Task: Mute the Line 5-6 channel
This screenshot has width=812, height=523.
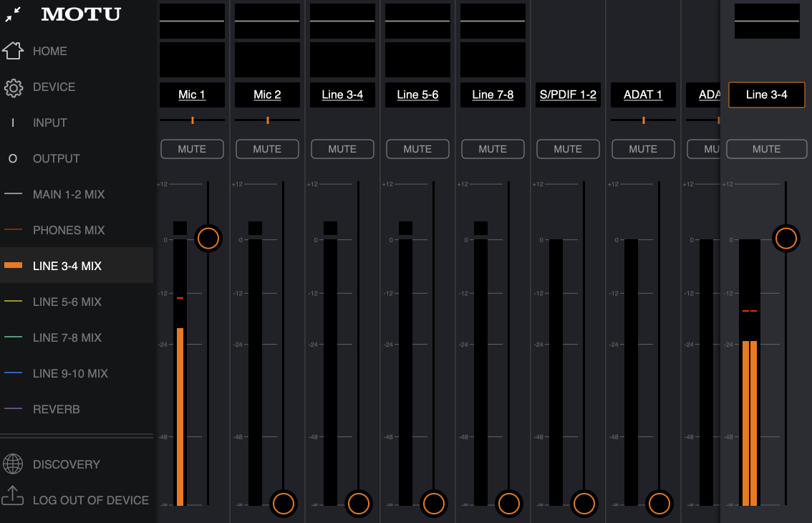Action: tap(417, 149)
